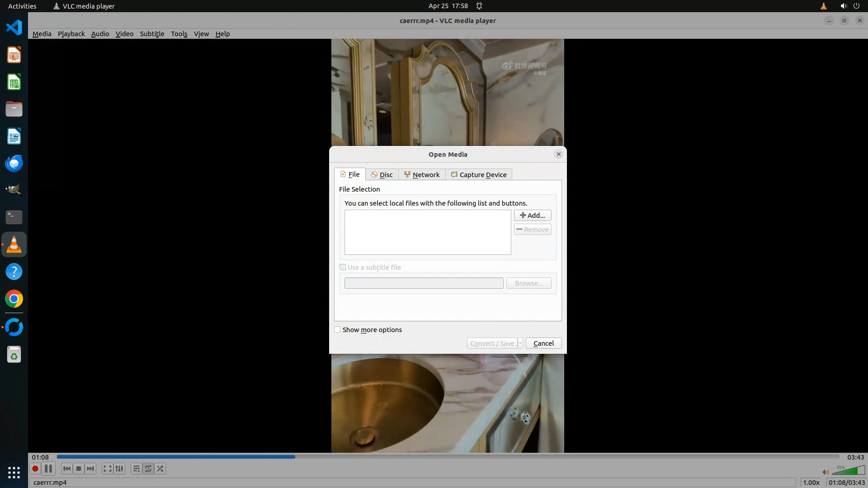Open the Media menu
868x488 pixels.
coord(42,34)
